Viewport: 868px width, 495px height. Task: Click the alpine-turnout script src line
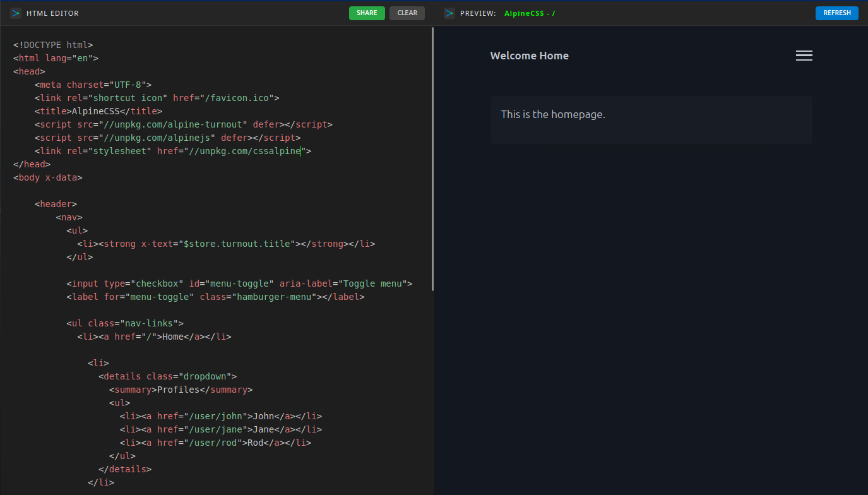[x=183, y=124]
